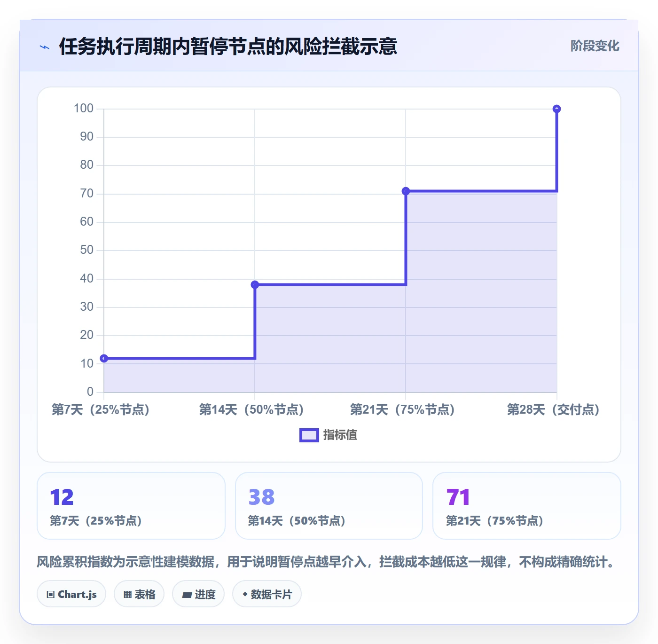Image resolution: width=658 pixels, height=644 pixels.
Task: Click the y-axis tick label 20
Action: pyautogui.click(x=87, y=335)
